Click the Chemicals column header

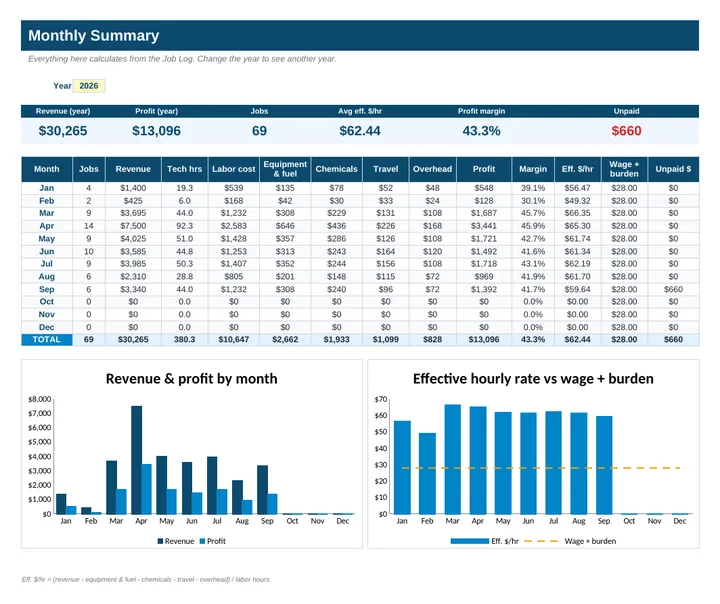336,169
